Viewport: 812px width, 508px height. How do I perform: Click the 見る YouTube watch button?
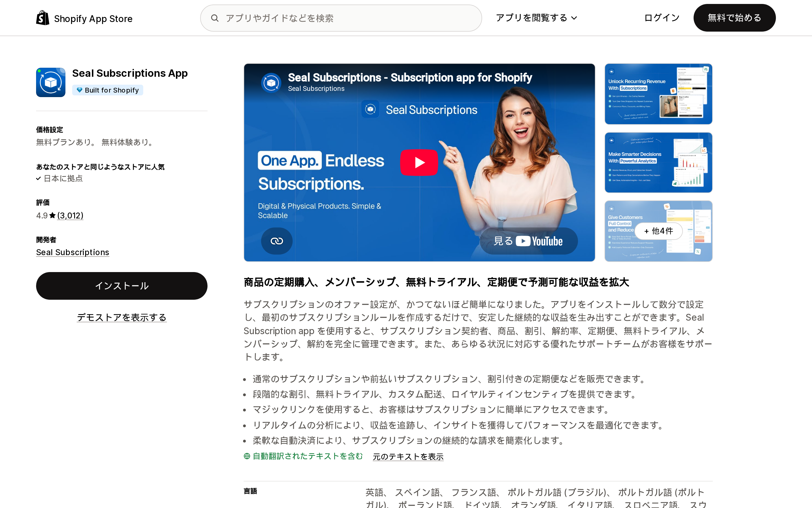tap(528, 241)
